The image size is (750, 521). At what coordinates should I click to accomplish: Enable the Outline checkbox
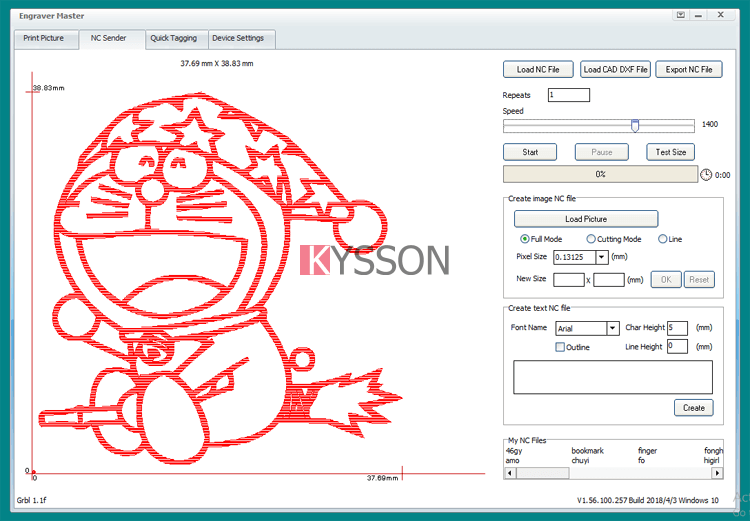click(x=560, y=347)
